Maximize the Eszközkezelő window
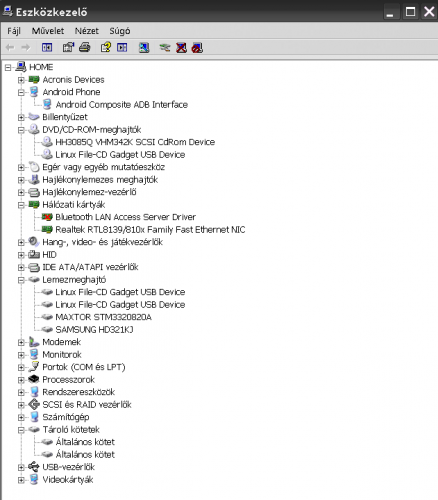 [x=410, y=12]
